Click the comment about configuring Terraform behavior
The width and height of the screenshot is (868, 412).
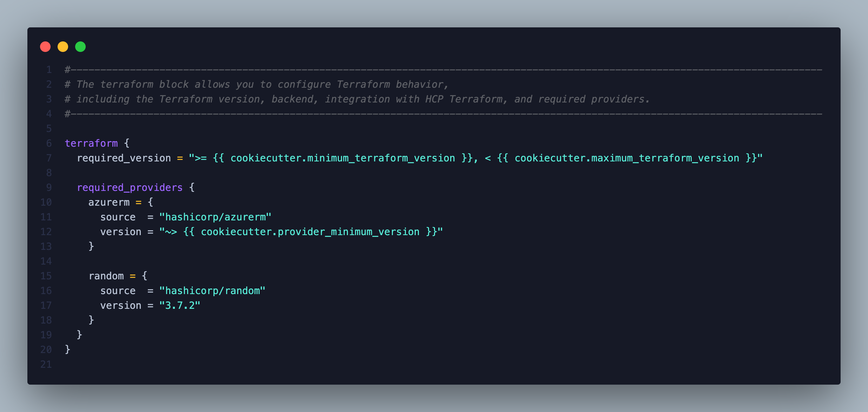257,84
